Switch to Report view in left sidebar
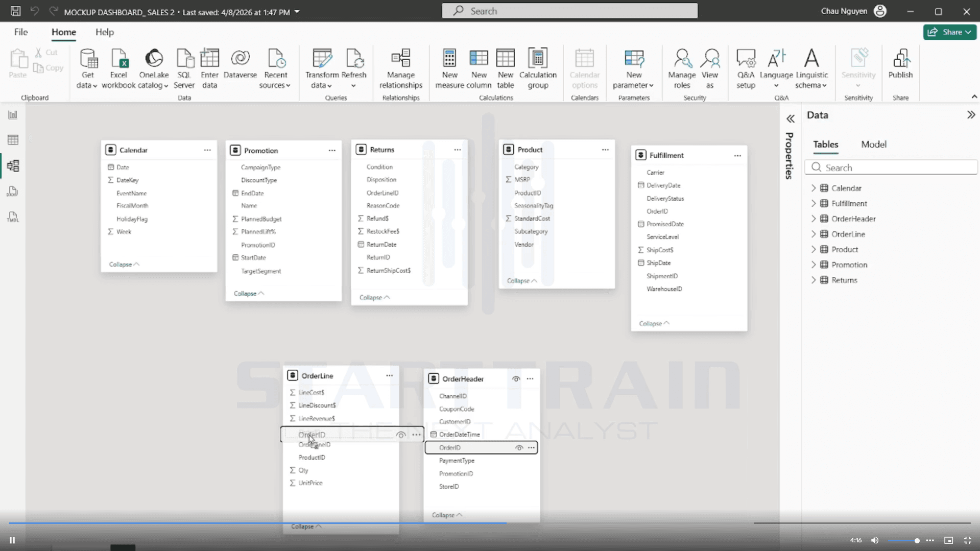 [13, 115]
